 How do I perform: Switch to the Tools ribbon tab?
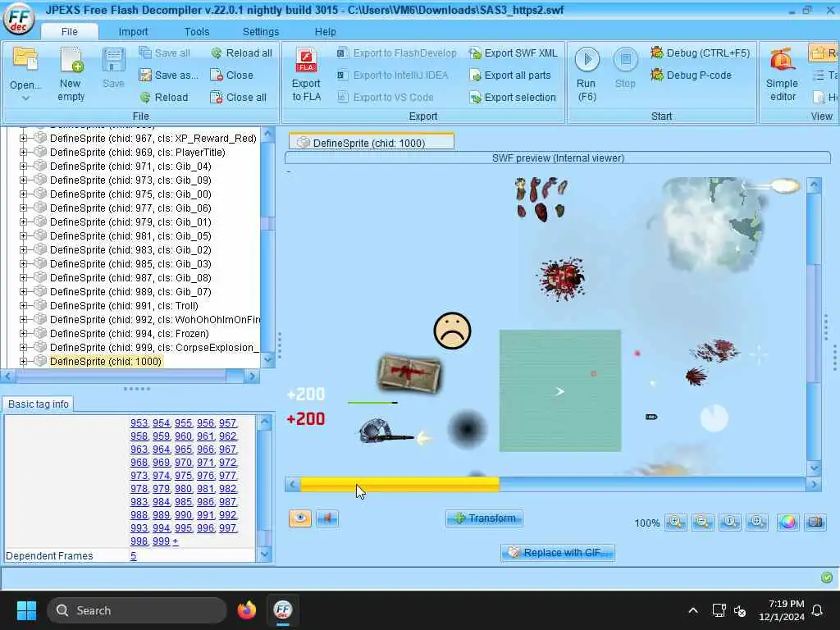pos(197,32)
